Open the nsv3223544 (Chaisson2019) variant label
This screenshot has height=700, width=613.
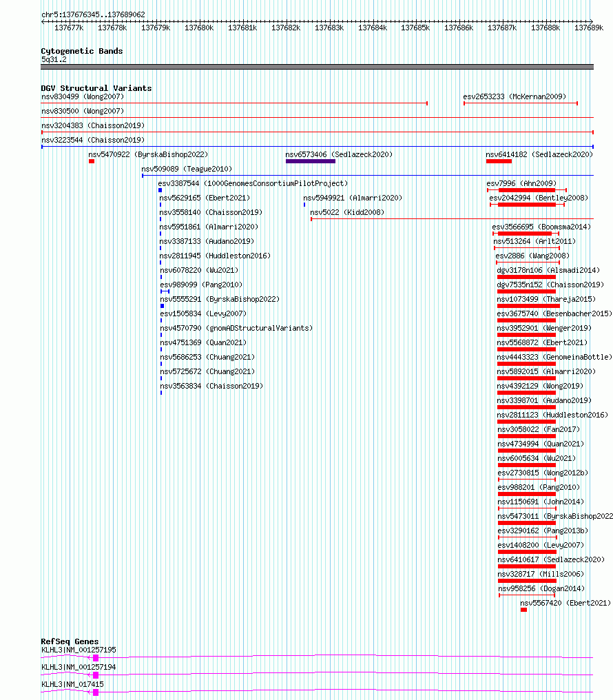pyautogui.click(x=93, y=140)
